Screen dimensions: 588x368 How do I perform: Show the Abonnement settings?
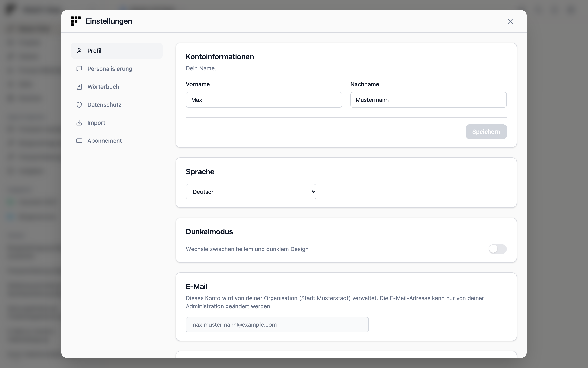pos(117,141)
